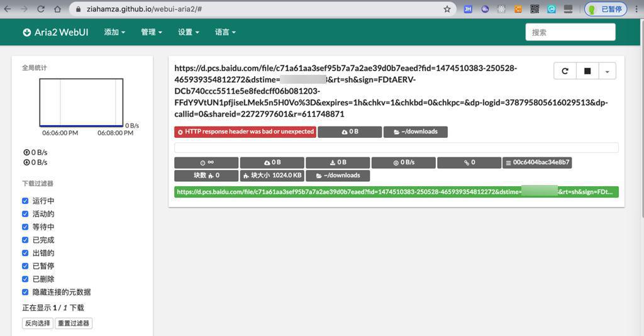Open the browser three-dot menu
This screenshot has width=644, height=336.
tap(636, 9)
